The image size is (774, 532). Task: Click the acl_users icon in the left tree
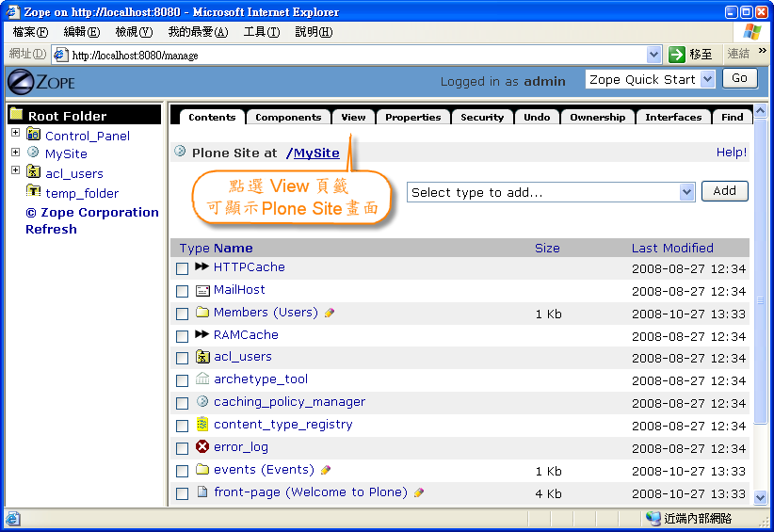tap(34, 171)
